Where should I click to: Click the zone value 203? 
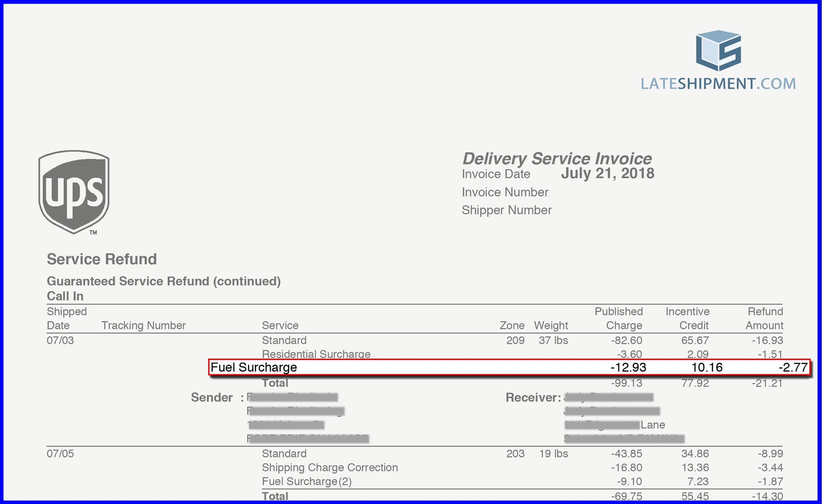click(x=515, y=454)
